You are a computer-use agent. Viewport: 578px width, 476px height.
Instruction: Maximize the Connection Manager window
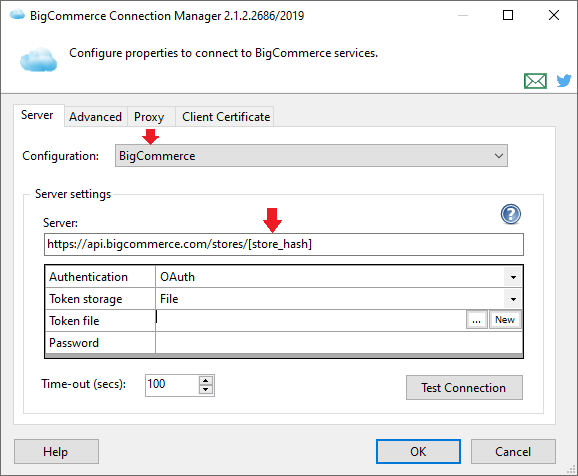[508, 15]
